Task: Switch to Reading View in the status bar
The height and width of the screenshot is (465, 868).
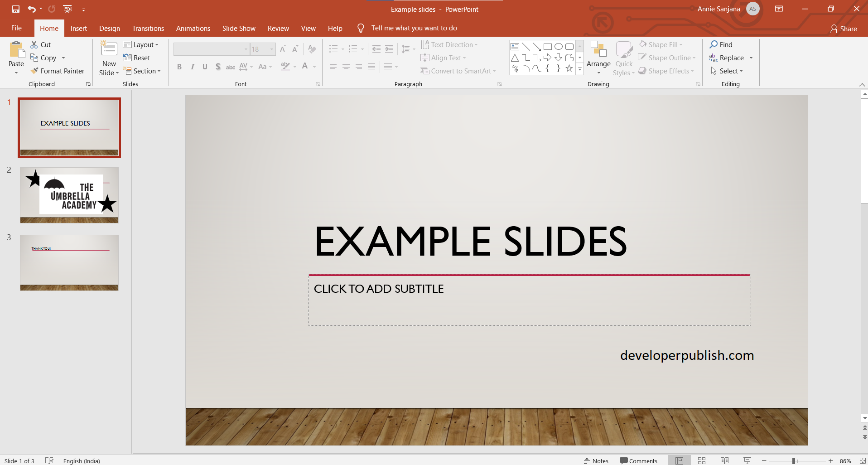Action: (724, 460)
